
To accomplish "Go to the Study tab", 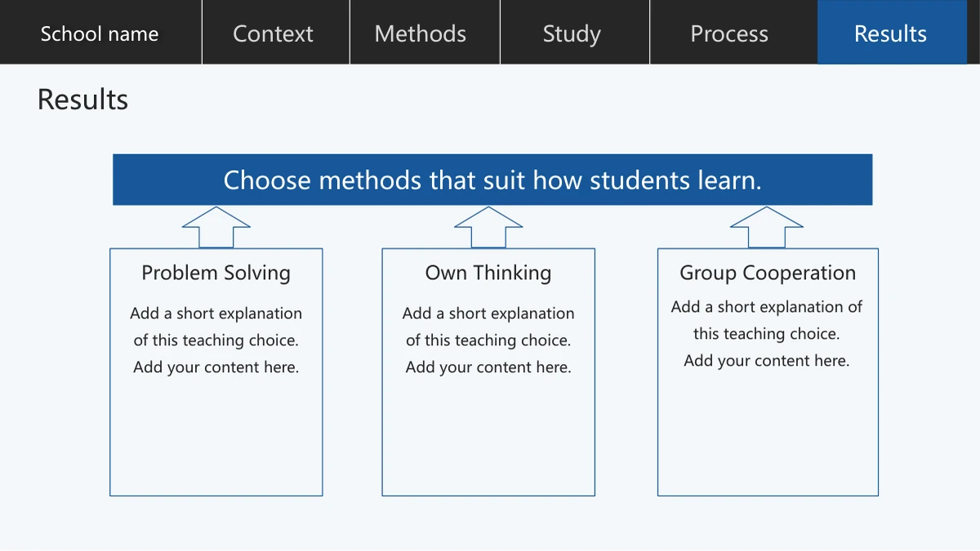I will pyautogui.click(x=575, y=33).
